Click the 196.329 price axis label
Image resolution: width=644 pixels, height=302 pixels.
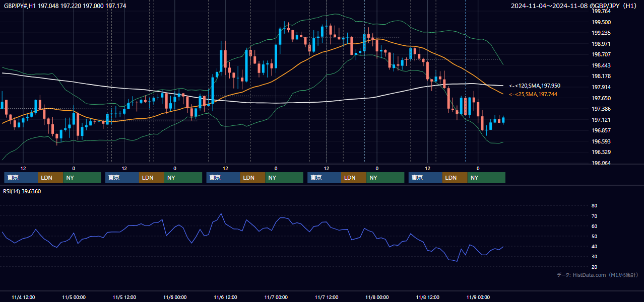(x=601, y=152)
